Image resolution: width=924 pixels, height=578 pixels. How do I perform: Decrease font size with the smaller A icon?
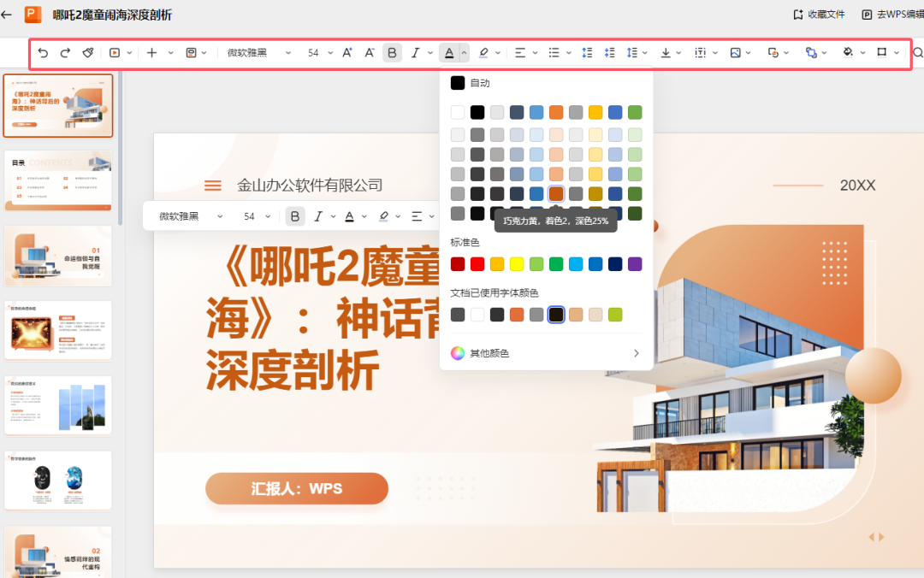pos(370,52)
